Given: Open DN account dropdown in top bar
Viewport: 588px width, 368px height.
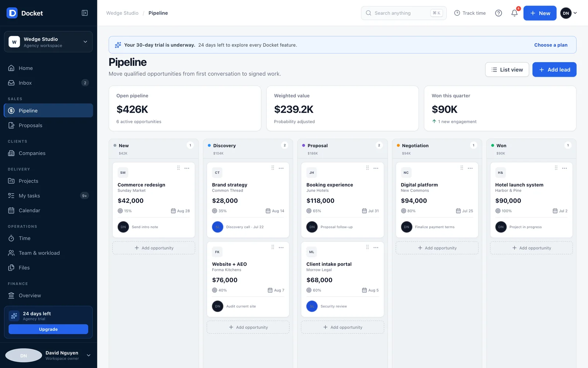Looking at the screenshot, I should pos(569,13).
